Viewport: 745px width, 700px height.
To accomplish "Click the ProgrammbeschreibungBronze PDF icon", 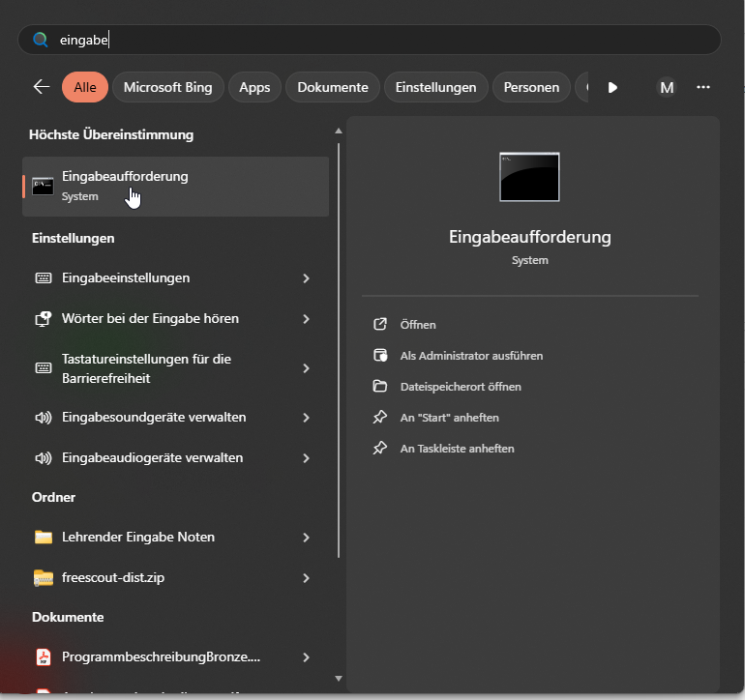I will [x=44, y=657].
